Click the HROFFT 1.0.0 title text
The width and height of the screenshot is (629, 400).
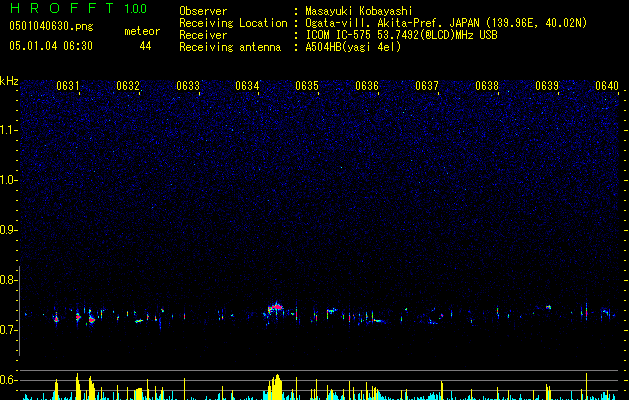point(78,8)
